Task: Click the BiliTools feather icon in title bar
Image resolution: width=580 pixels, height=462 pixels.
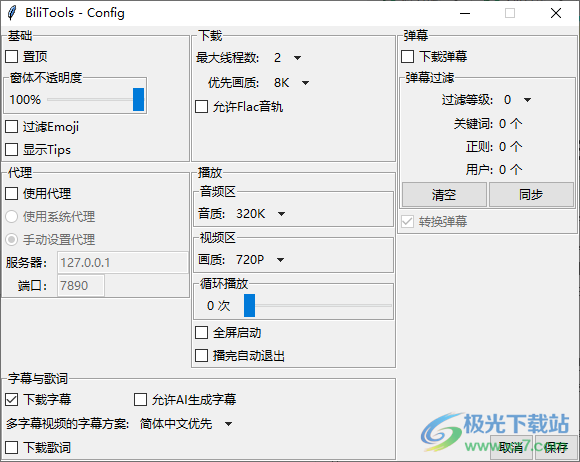Action: [12, 13]
